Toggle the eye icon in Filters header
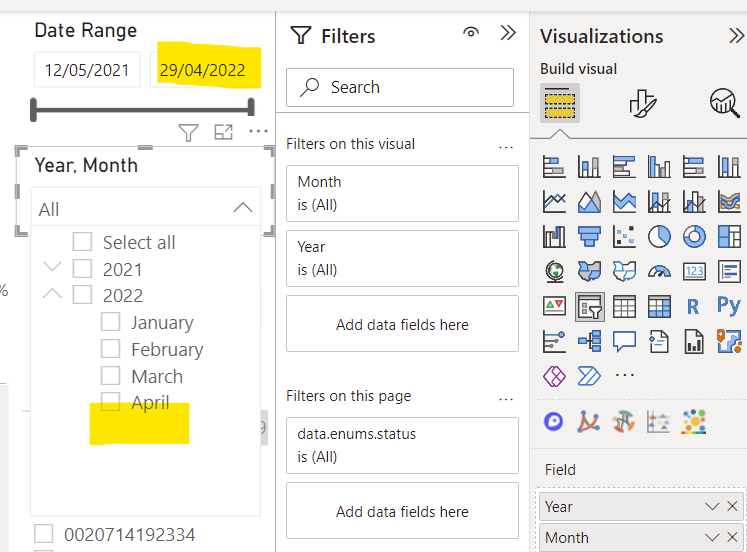The image size is (747, 552). [471, 32]
